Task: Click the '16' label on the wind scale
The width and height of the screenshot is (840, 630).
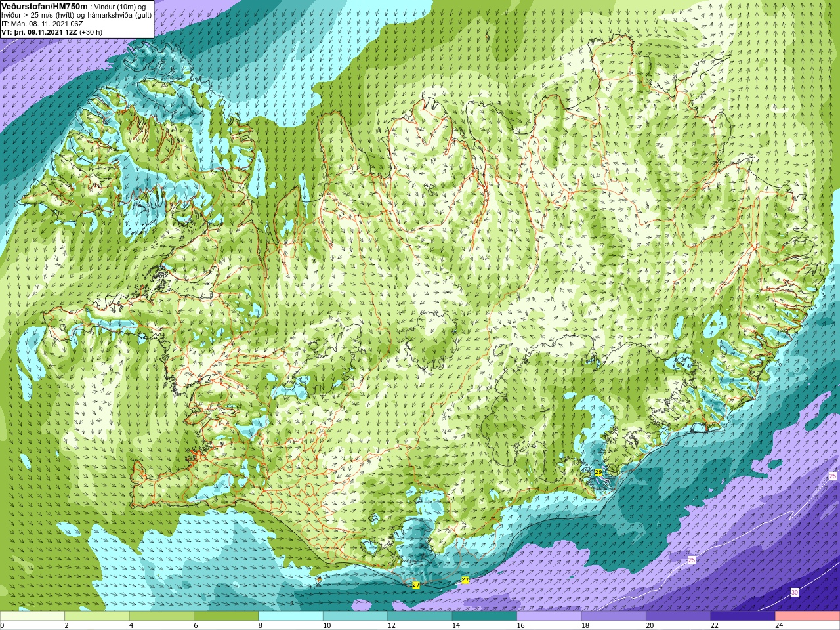Action: [520, 625]
